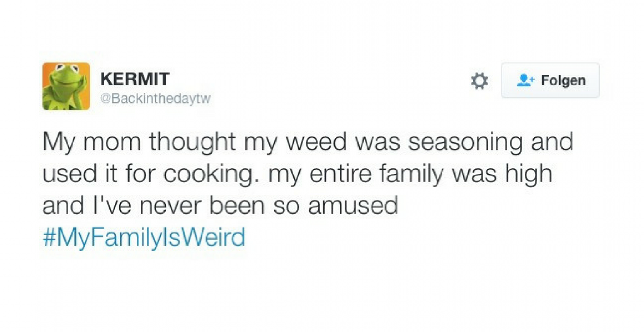644x332 pixels.
Task: Click the word "cooking" in the tweet
Action: point(208,174)
